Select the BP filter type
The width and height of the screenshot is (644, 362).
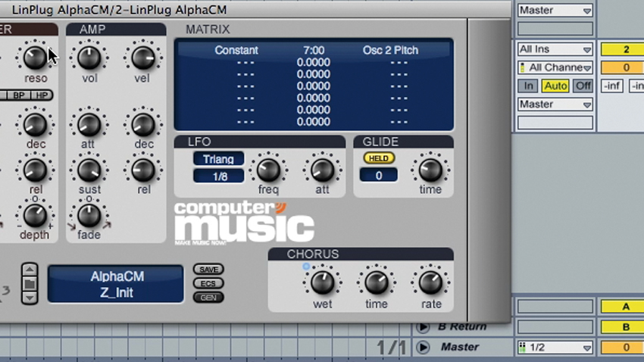click(19, 95)
